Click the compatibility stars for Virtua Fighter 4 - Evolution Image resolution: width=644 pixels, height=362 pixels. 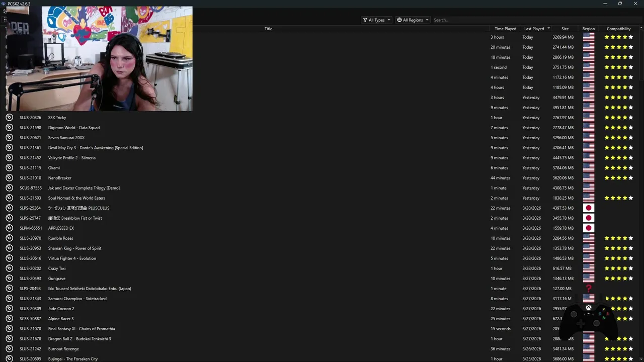pyautogui.click(x=619, y=258)
